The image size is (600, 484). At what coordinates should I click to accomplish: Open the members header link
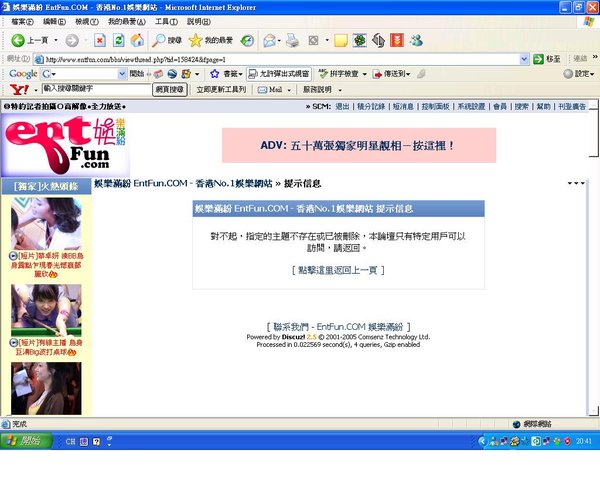point(500,106)
